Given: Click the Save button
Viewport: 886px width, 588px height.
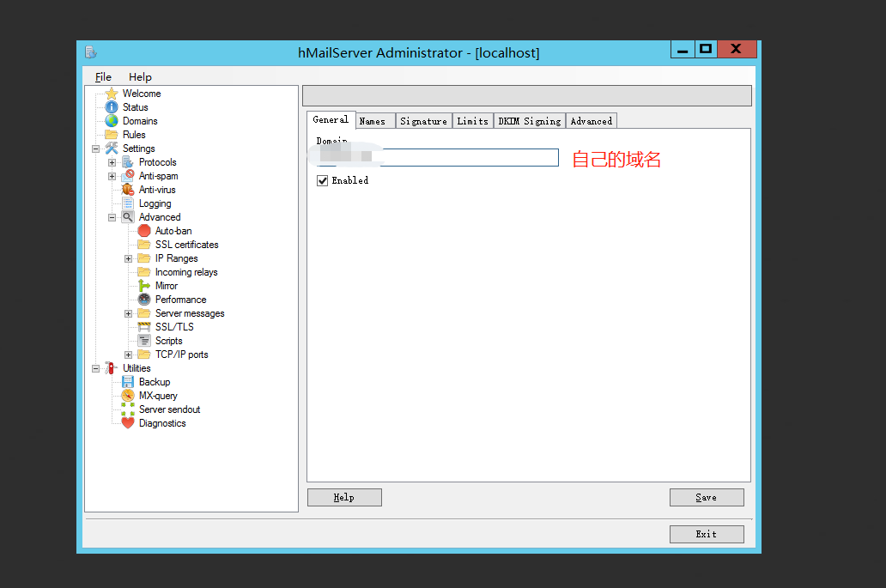Looking at the screenshot, I should click(707, 498).
